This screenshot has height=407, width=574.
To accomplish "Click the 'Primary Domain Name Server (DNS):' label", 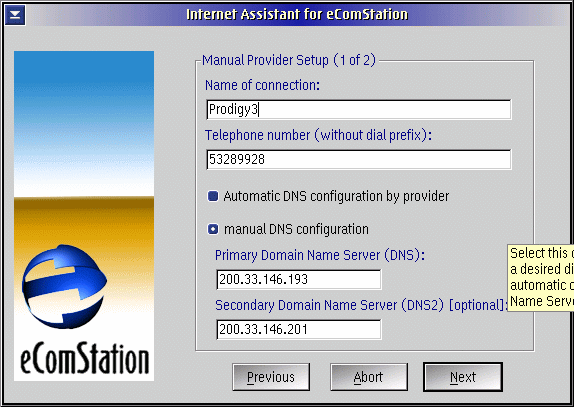I will (x=320, y=255).
